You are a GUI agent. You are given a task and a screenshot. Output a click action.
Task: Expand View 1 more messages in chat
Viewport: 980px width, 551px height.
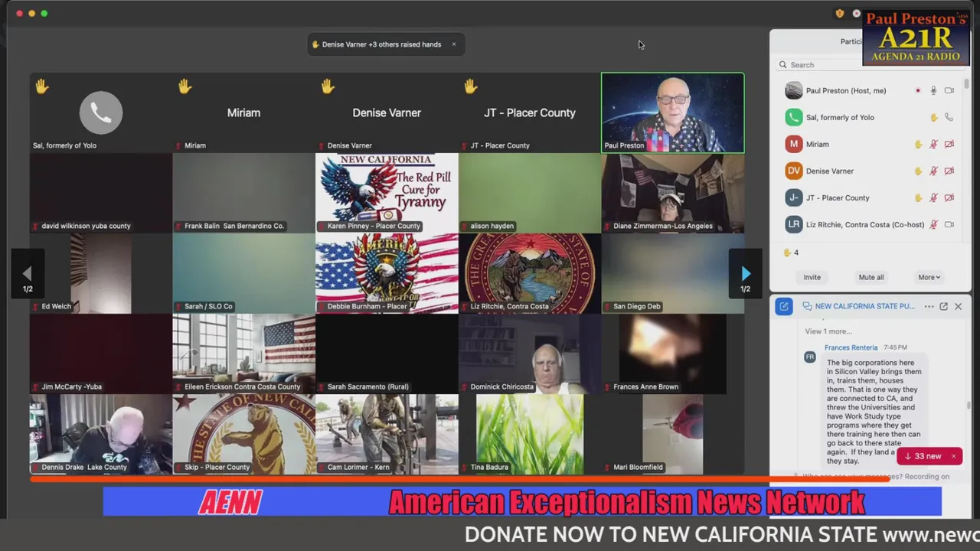click(828, 331)
